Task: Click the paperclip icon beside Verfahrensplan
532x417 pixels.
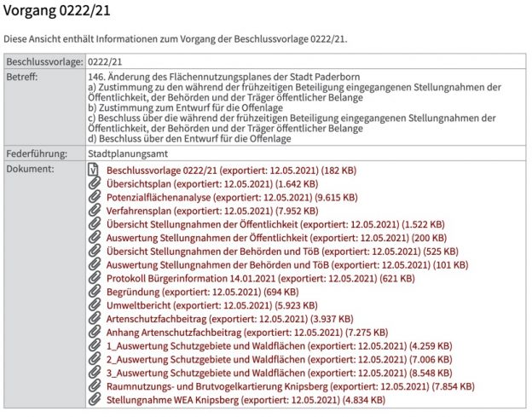Action: [95, 211]
